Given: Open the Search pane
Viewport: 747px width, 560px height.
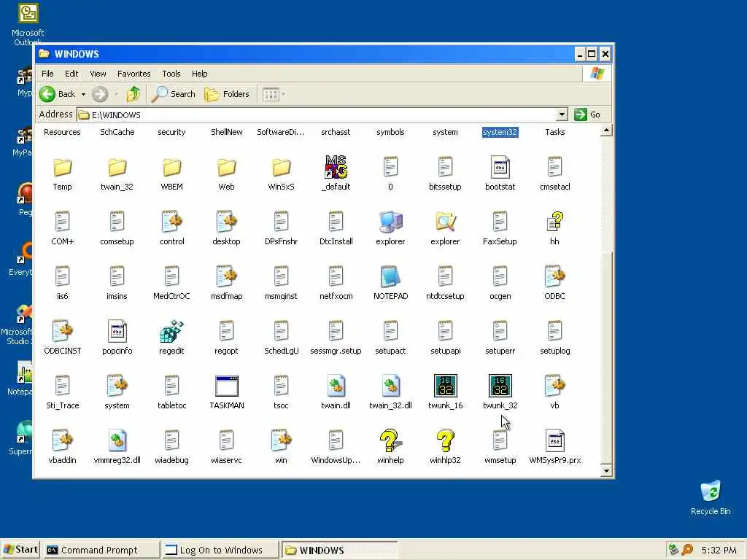Looking at the screenshot, I should [x=174, y=94].
